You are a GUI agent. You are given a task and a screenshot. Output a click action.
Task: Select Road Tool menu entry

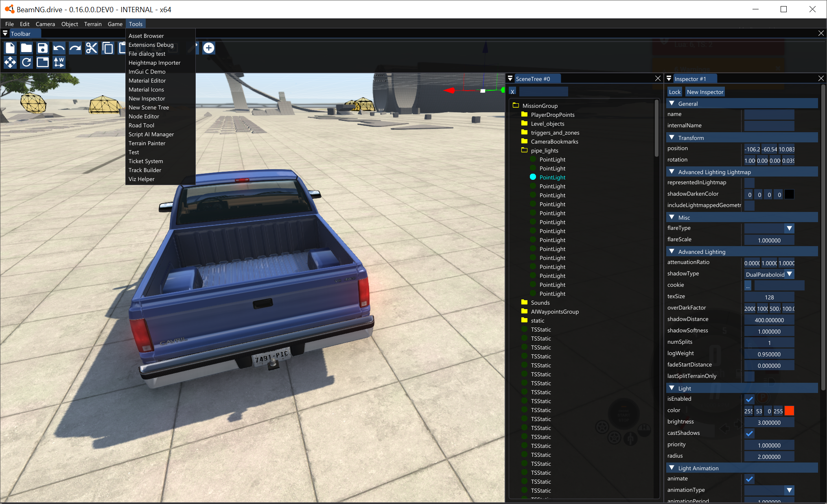point(141,125)
